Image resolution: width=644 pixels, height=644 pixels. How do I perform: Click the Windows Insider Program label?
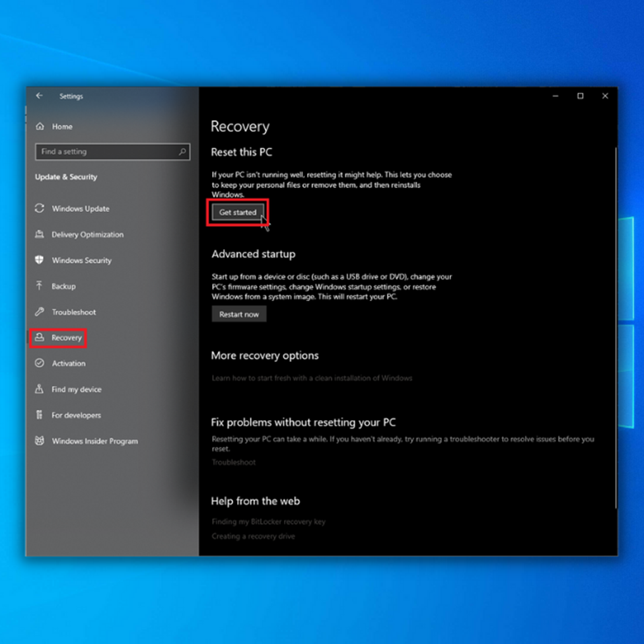tap(95, 441)
